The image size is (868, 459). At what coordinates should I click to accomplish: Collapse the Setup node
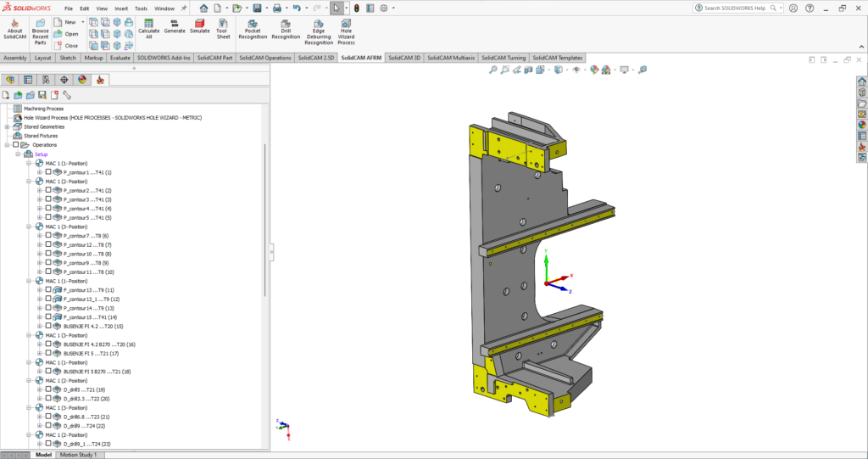pyautogui.click(x=18, y=154)
